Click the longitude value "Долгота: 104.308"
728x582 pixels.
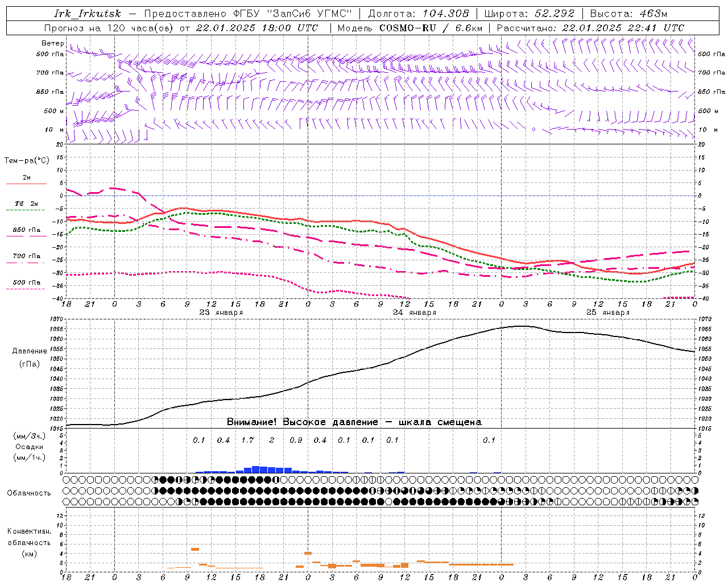pos(419,14)
